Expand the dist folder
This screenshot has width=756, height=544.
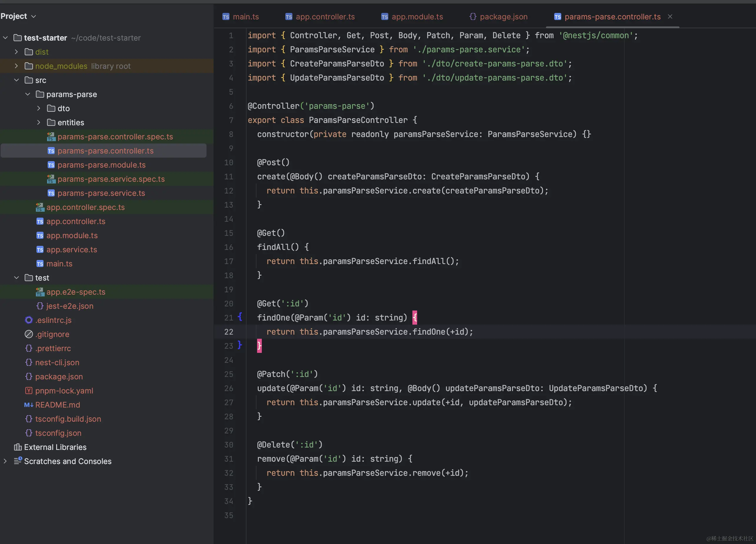click(16, 52)
